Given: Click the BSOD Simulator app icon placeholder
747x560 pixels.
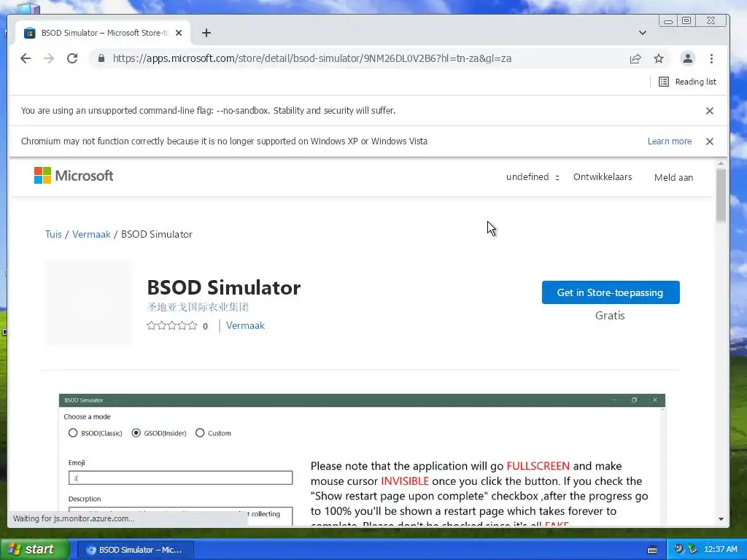Looking at the screenshot, I should coord(88,303).
